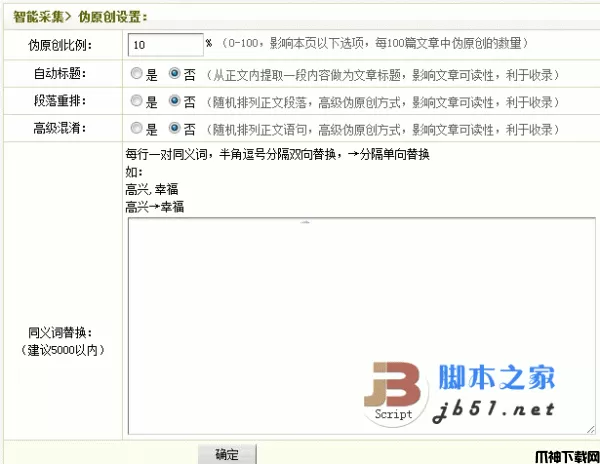The image size is (600, 464).
Task: Select 是 for 段落重排
Action: pos(136,101)
